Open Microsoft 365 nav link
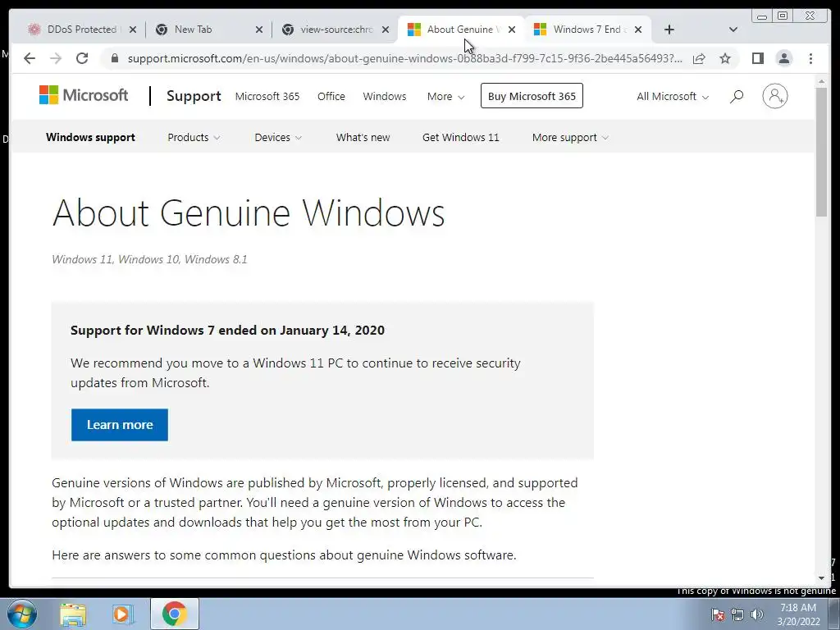This screenshot has height=630, width=840. (267, 97)
